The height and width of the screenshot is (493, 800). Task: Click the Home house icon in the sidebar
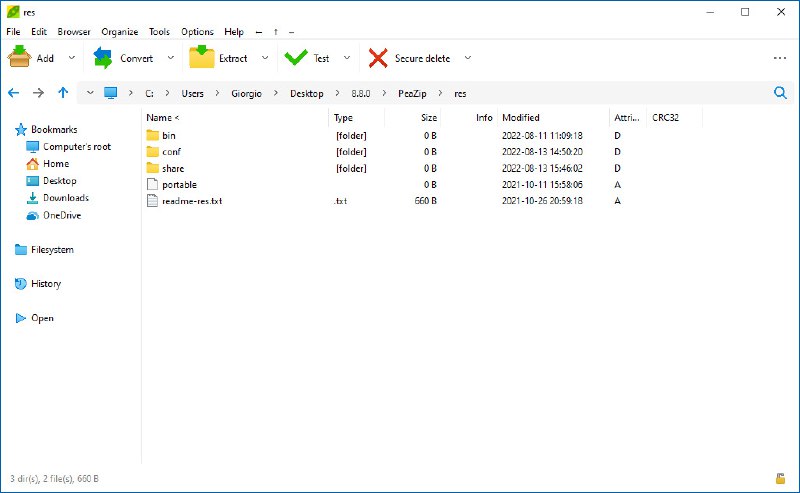point(32,164)
